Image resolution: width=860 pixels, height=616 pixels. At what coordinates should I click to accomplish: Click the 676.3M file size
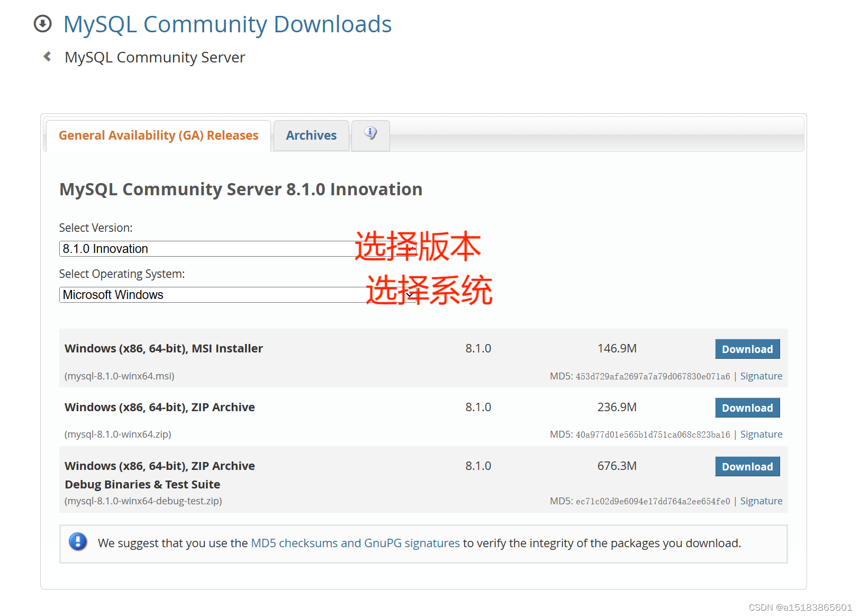(x=617, y=466)
